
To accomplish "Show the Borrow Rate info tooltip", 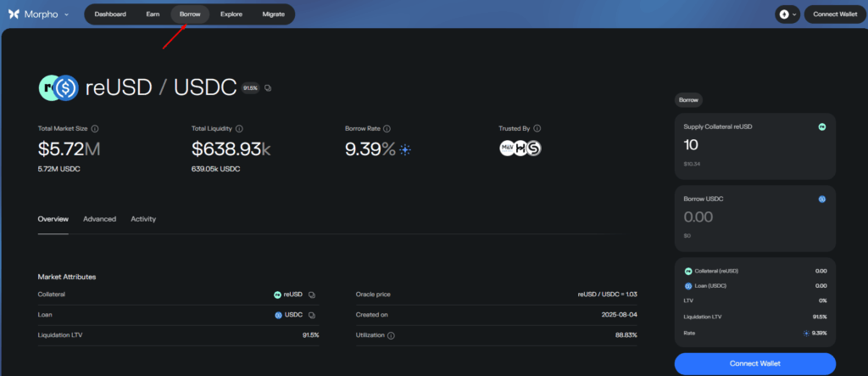I will 387,129.
